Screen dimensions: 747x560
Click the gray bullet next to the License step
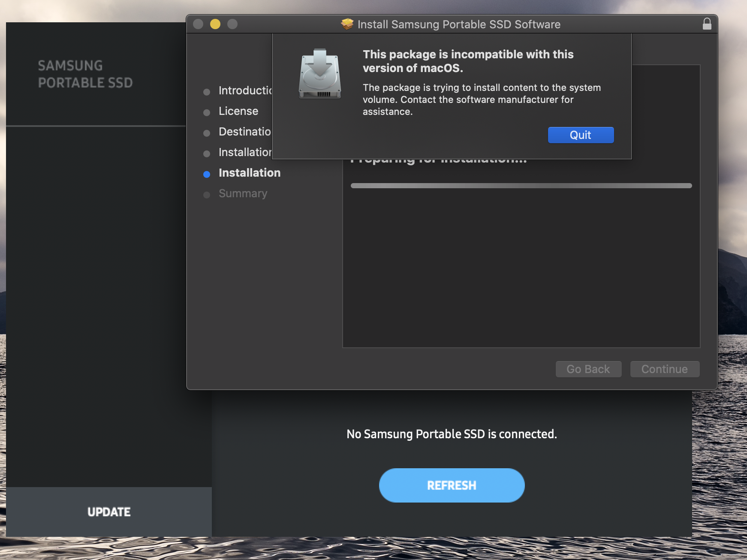(207, 112)
